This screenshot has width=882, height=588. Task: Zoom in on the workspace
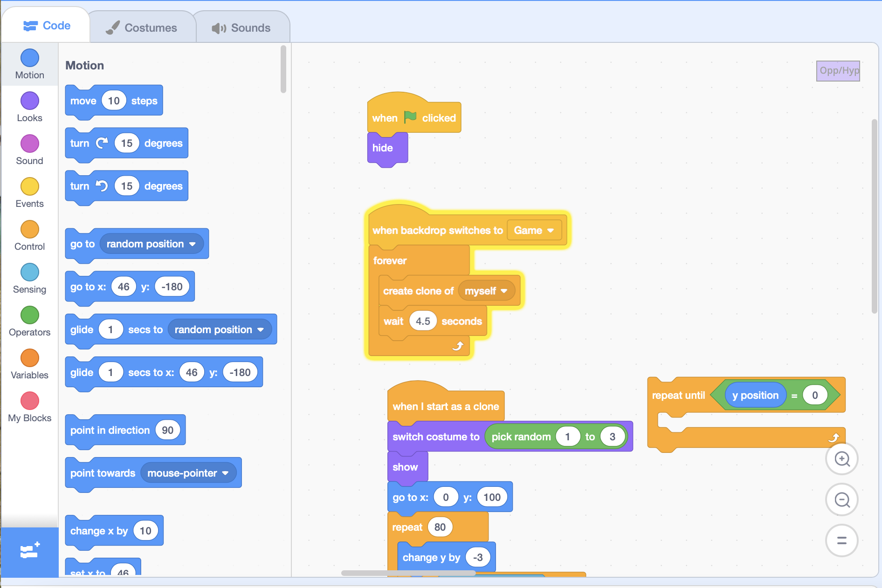click(x=842, y=459)
